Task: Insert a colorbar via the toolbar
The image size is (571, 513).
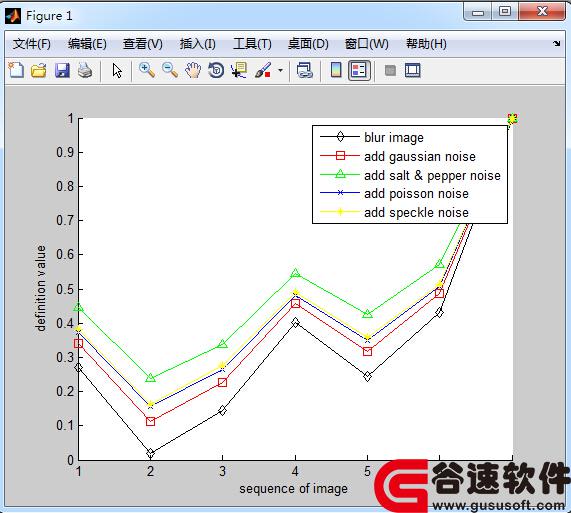Action: [336, 70]
